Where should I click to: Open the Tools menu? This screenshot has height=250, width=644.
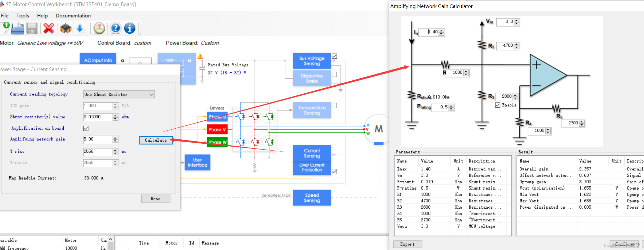23,16
